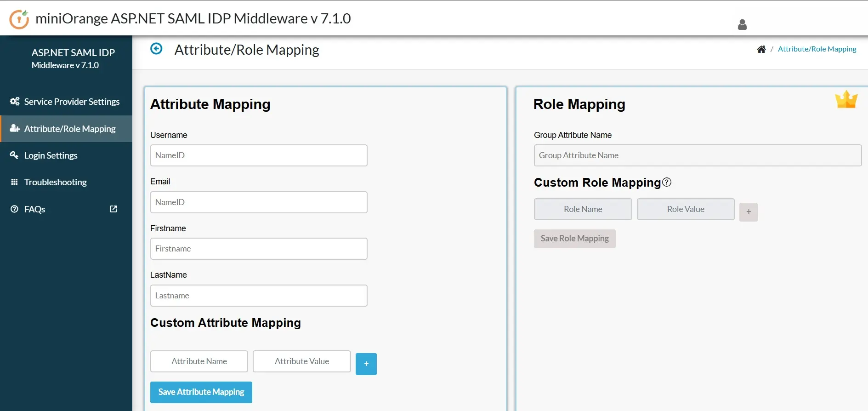The width and height of the screenshot is (868, 411).
Task: Click the Troubleshooting grid icon
Action: [x=14, y=182]
